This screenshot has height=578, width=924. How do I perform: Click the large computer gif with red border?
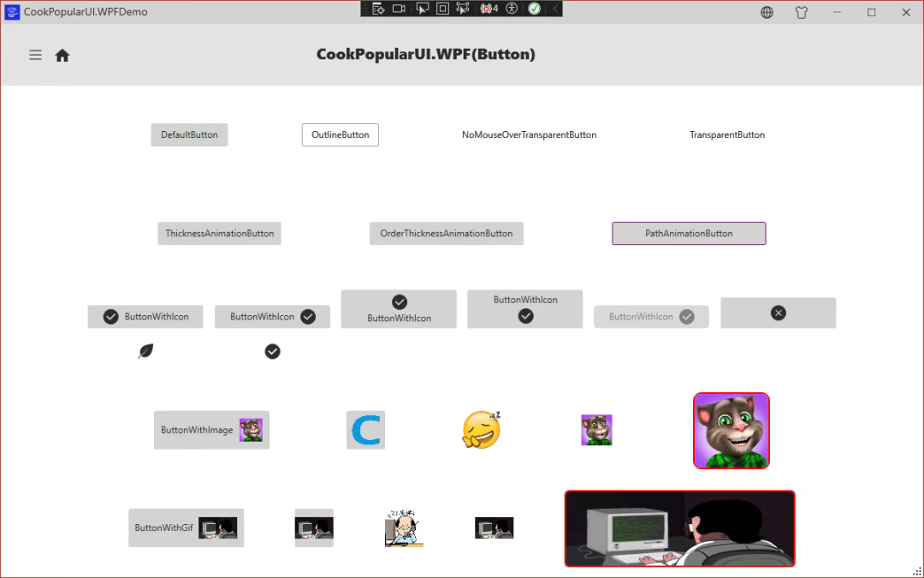[679, 528]
